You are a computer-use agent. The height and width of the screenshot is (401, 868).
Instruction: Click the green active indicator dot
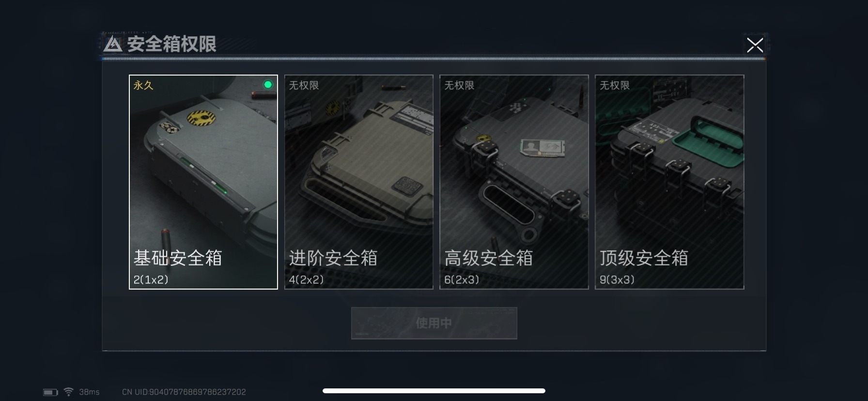pos(267,85)
